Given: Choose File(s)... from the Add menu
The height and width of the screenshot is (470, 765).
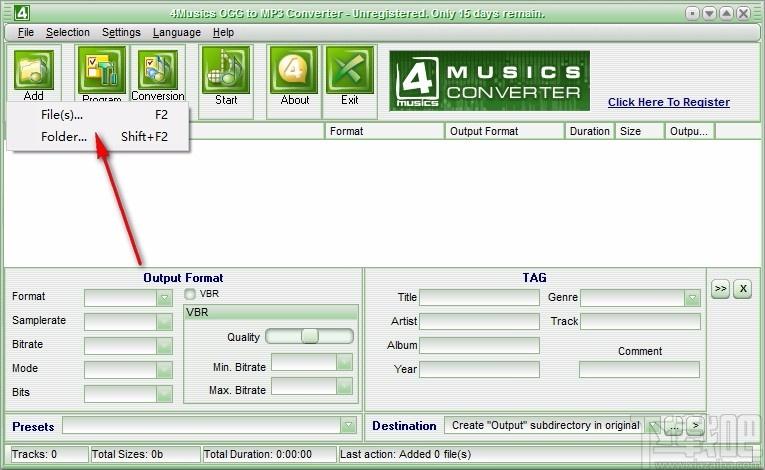Looking at the screenshot, I should point(98,115).
